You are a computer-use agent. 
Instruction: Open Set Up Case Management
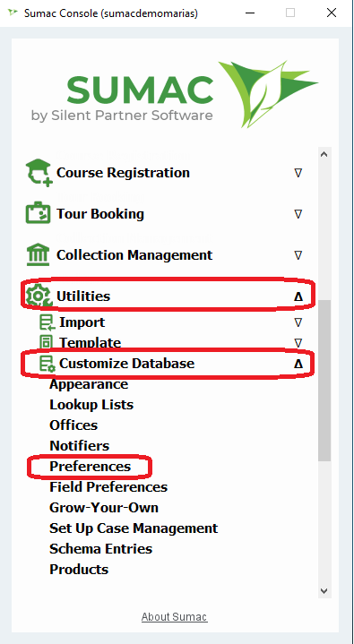(134, 528)
